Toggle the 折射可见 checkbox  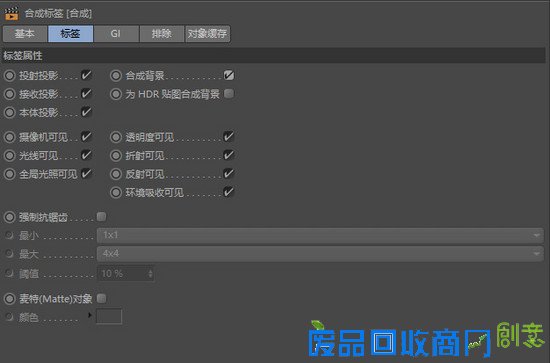click(229, 155)
